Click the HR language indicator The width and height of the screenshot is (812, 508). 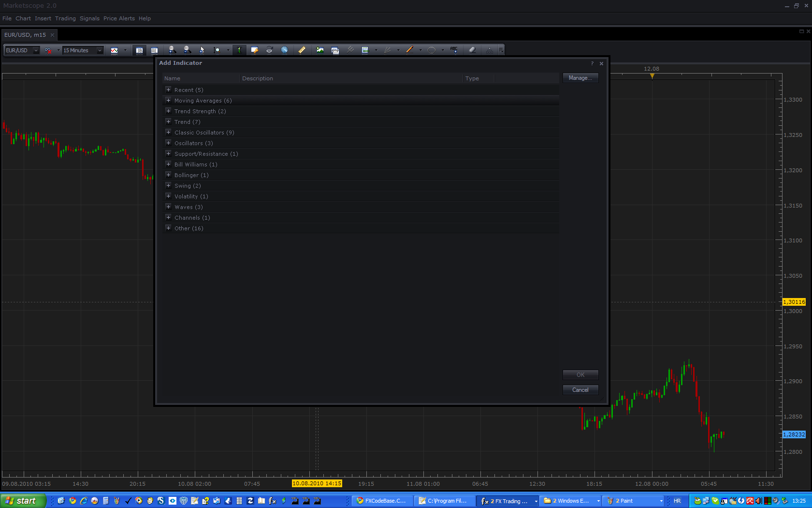pos(677,501)
